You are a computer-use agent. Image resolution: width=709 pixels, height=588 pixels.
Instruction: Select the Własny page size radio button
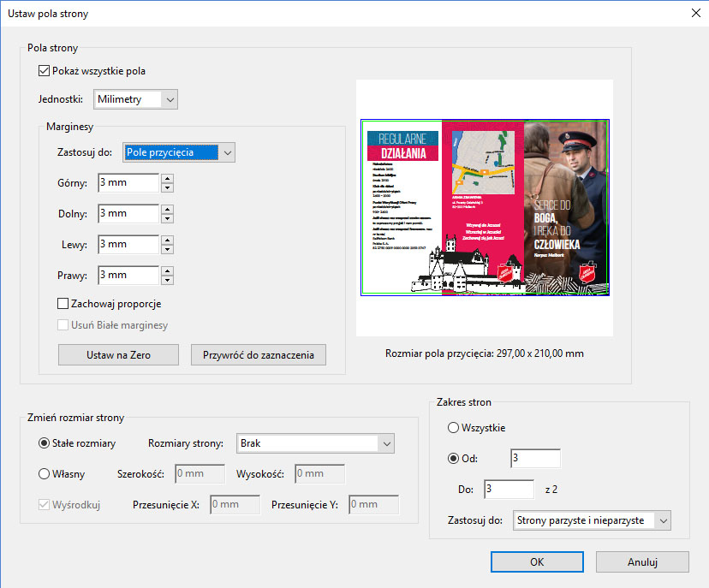[x=45, y=473]
